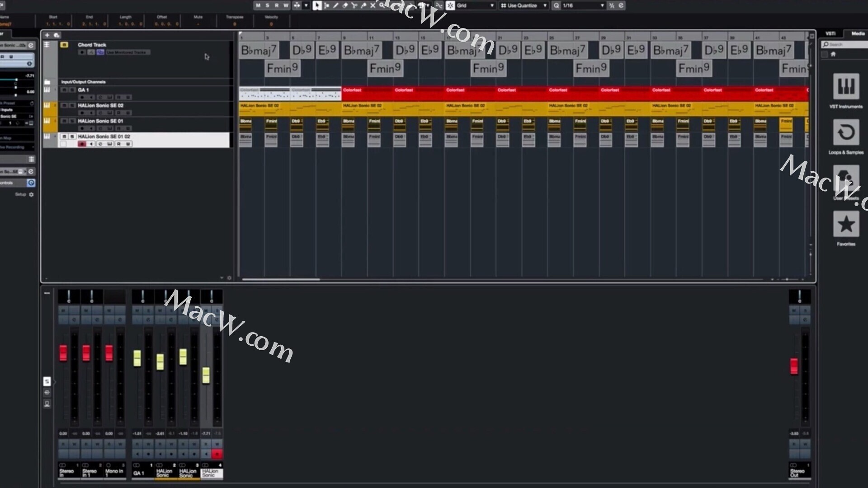Open track visibility list icon above chord track
868x488 pixels.
(x=47, y=45)
